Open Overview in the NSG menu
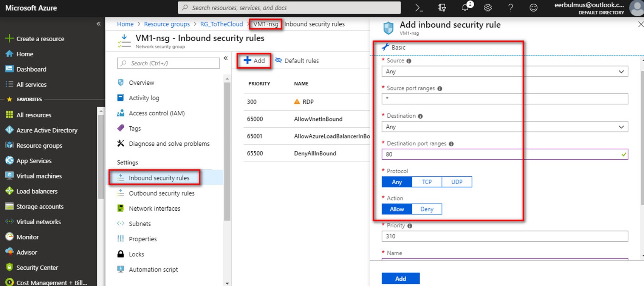This screenshot has width=644, height=286. point(141,82)
